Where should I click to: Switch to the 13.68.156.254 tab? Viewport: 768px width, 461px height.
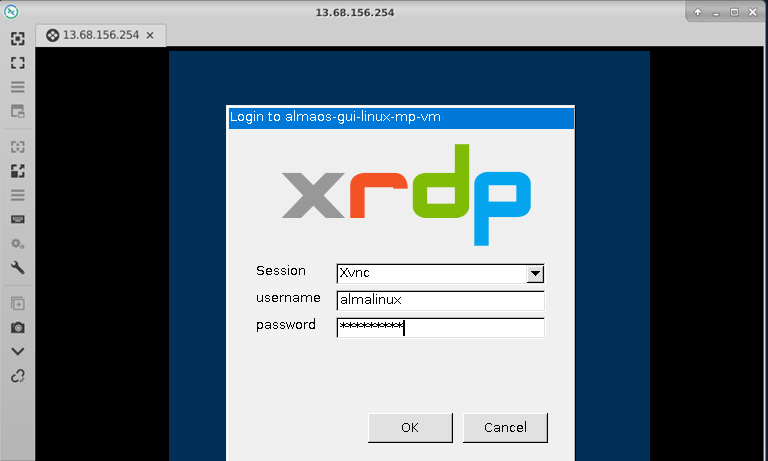(100, 35)
